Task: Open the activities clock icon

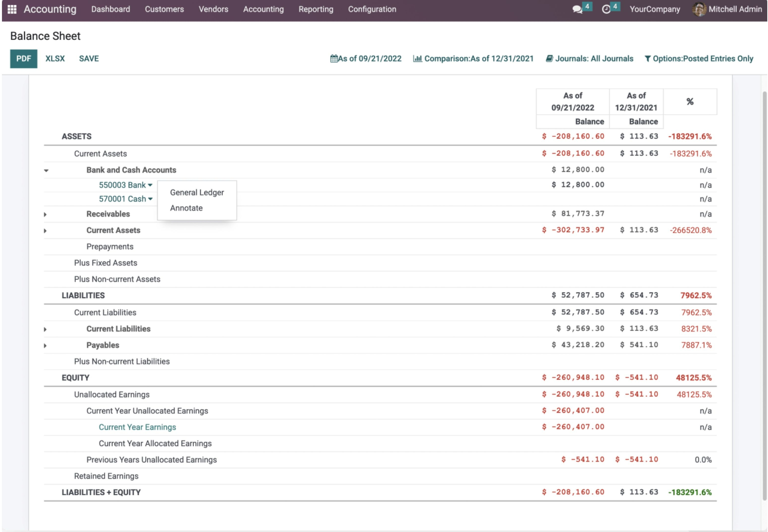Action: coord(606,9)
